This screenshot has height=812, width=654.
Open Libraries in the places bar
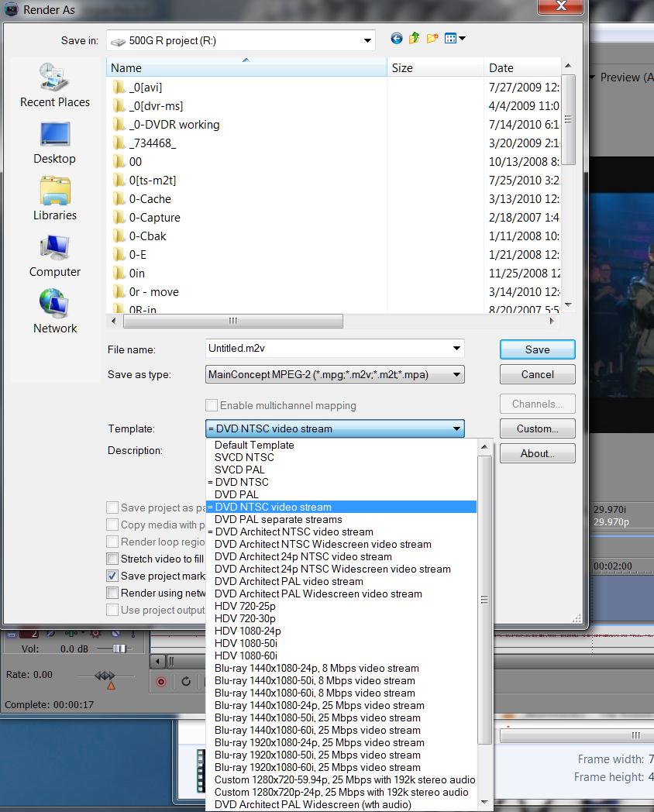click(x=54, y=199)
